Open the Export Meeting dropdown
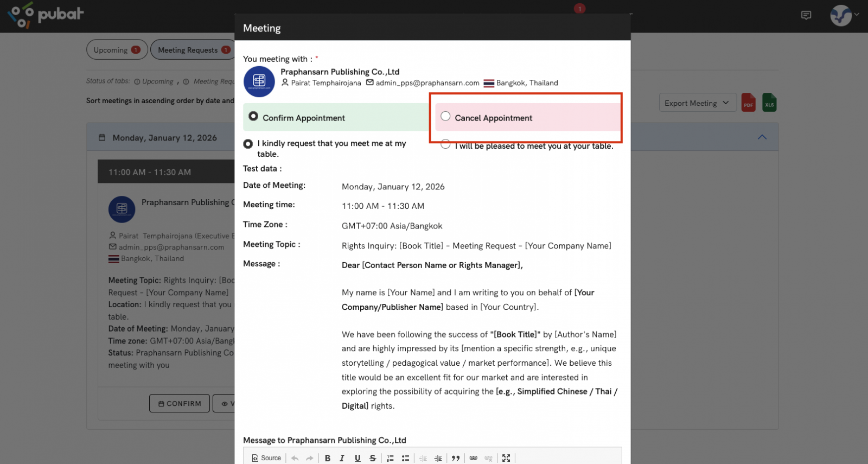The image size is (868, 464). [x=697, y=103]
